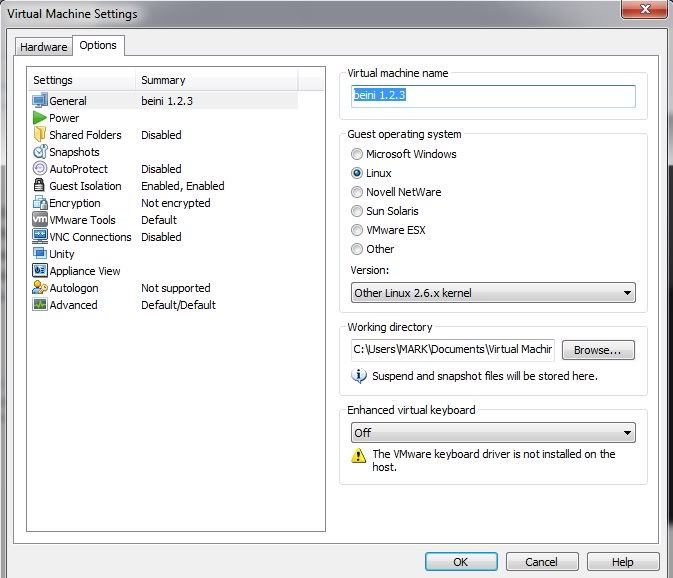Click 'Not supported' summary value

point(176,288)
